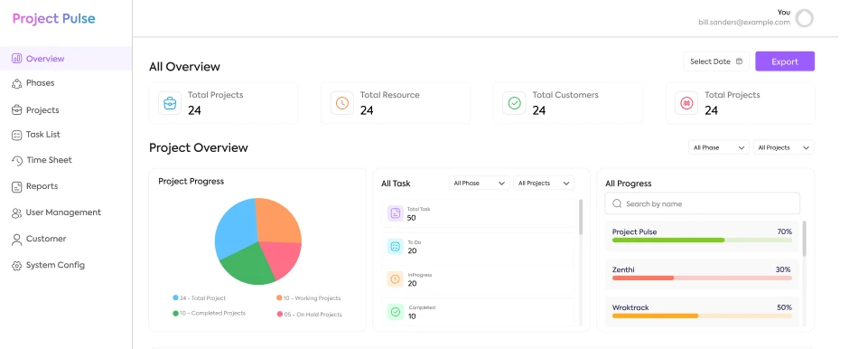Go to Overview menu item
The height and width of the screenshot is (349, 868).
coord(66,58)
